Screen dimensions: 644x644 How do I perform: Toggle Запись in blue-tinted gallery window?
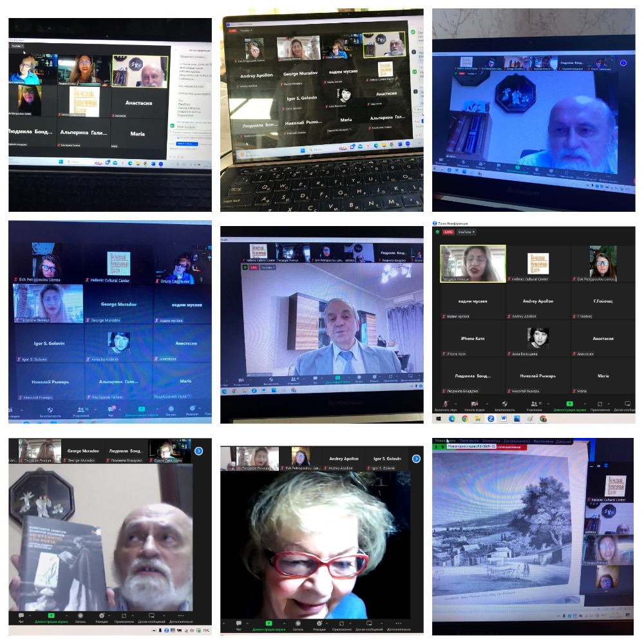[171, 411]
